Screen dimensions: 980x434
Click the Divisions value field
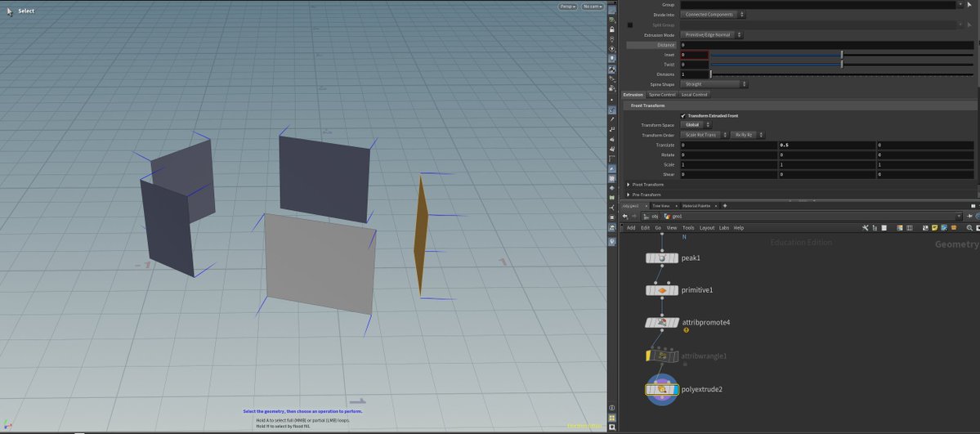(x=694, y=74)
